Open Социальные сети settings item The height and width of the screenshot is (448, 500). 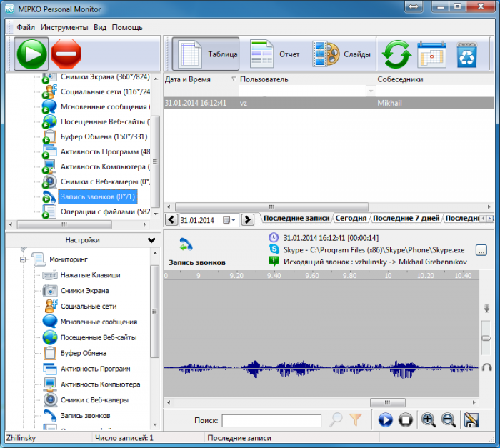click(x=89, y=307)
